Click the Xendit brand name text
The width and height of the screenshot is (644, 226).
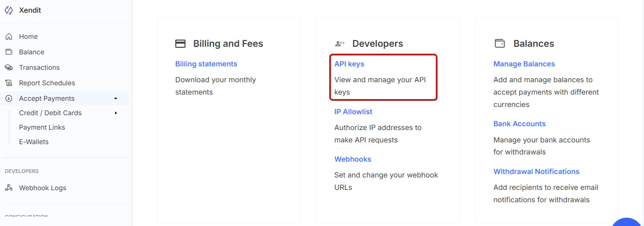[x=30, y=10]
